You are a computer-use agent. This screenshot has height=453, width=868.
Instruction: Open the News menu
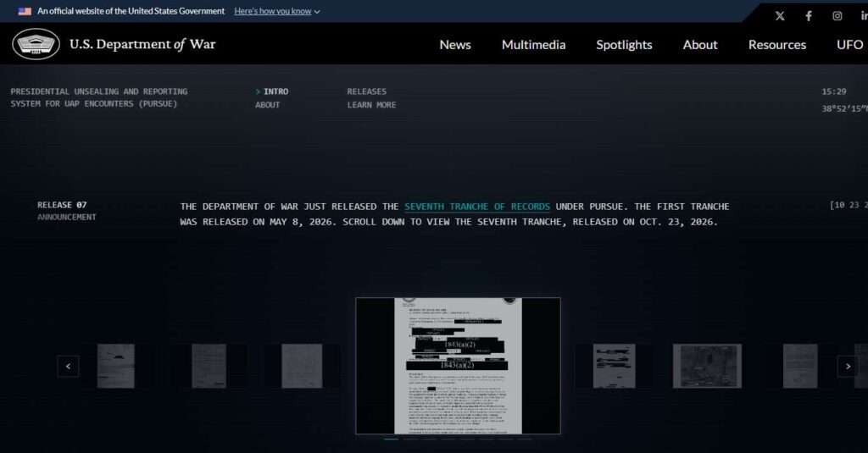pyautogui.click(x=455, y=45)
